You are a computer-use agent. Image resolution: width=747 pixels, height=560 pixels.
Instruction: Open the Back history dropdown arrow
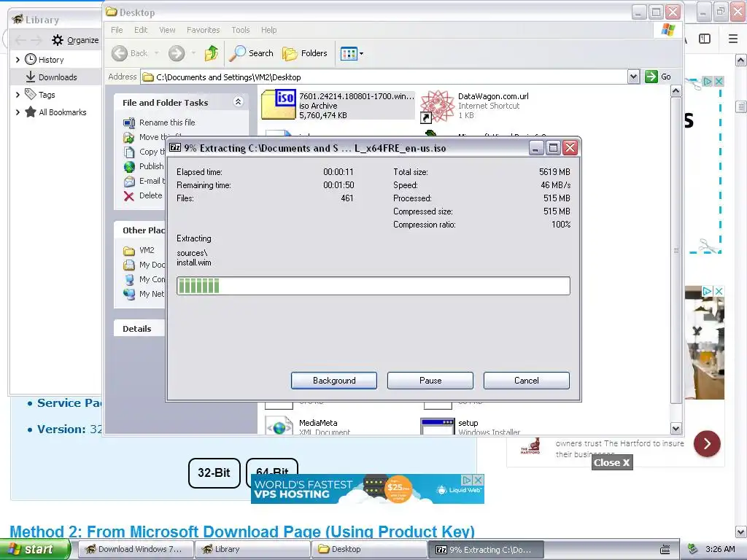pyautogui.click(x=156, y=53)
